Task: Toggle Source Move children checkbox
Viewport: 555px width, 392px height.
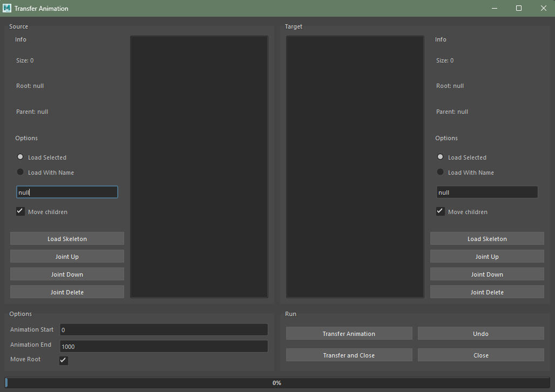Action: pos(21,211)
